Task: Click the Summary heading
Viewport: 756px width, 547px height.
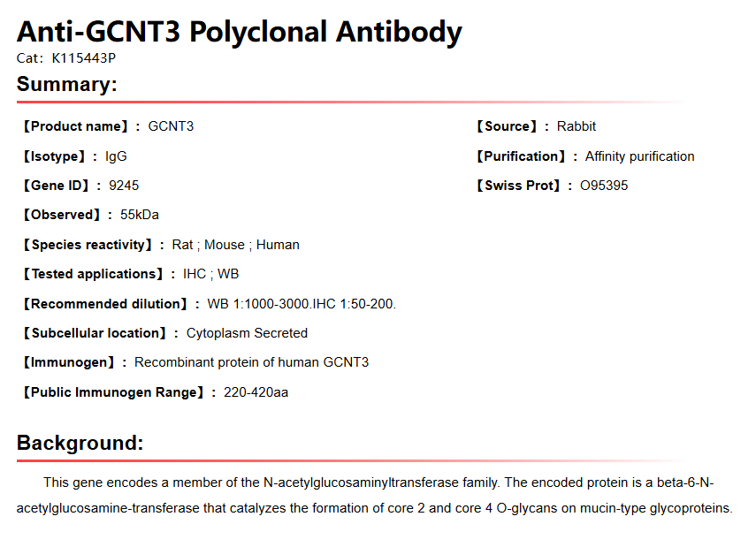Action: [67, 85]
